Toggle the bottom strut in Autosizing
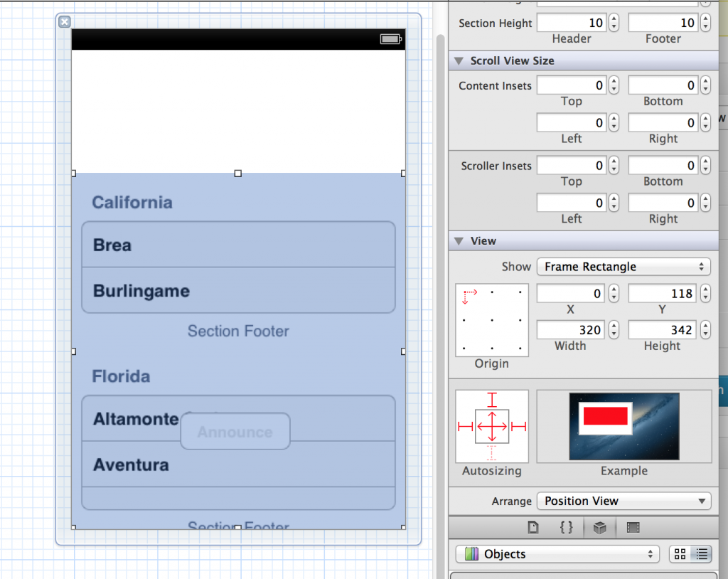The height and width of the screenshot is (579, 728). [492, 452]
